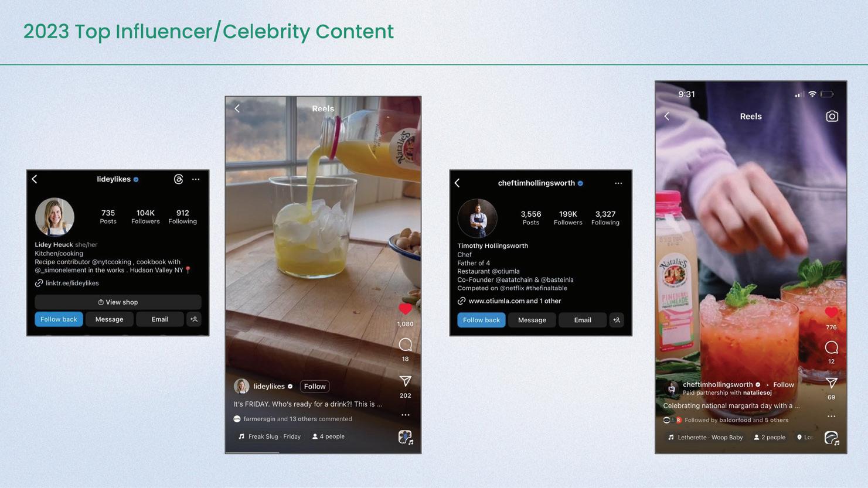Screen dimensions: 868x488
Task: View the 4 people tagged in reel
Action: (x=328, y=436)
